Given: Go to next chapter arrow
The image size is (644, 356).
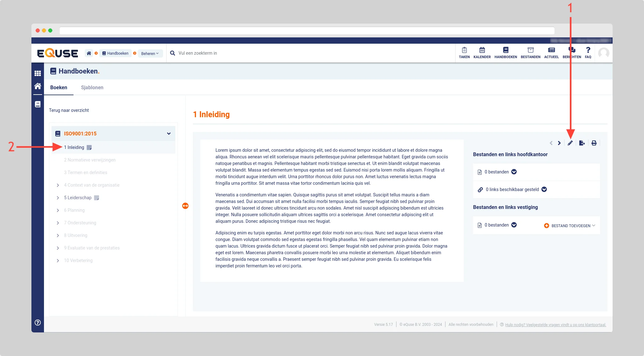Looking at the screenshot, I should click(559, 143).
